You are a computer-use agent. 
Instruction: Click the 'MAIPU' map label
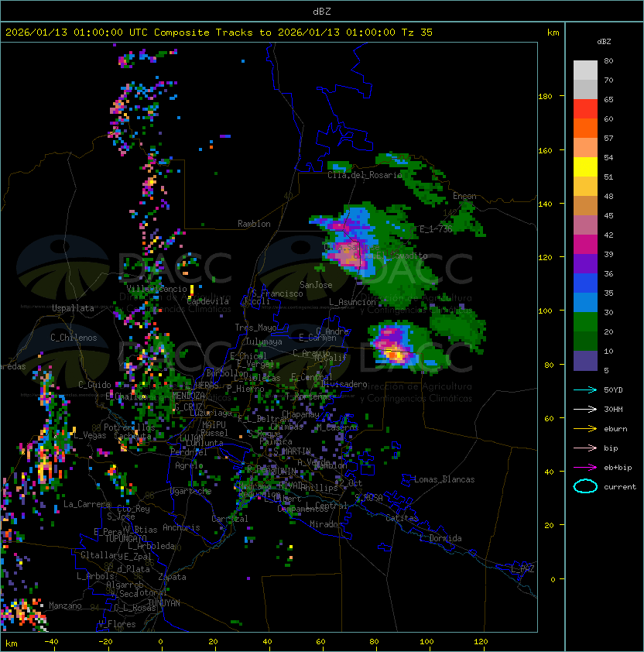[x=214, y=425]
